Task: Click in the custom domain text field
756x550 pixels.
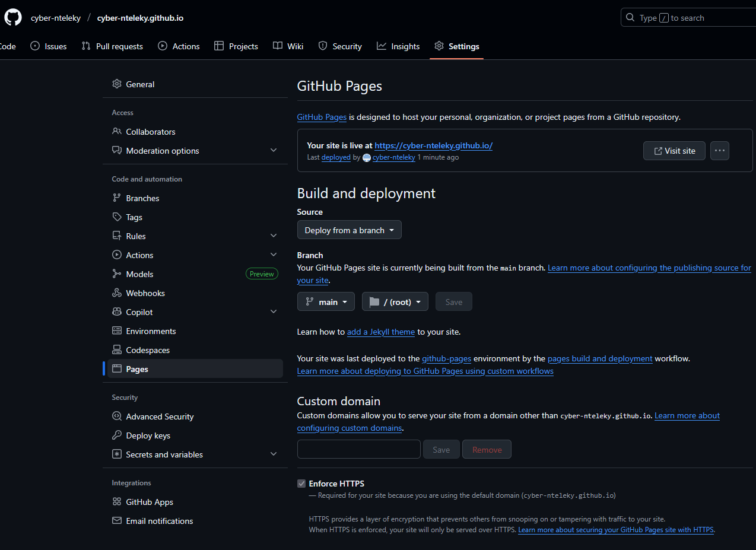Action: 359,450
